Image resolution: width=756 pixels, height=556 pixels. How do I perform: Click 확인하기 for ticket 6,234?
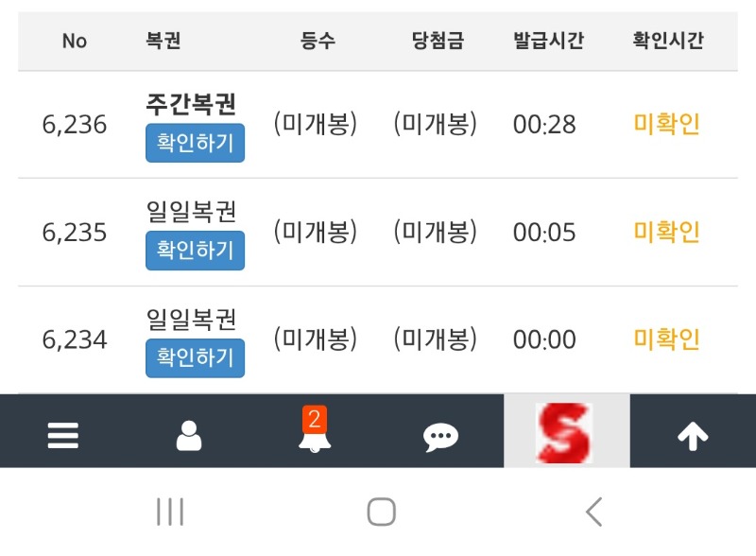coord(195,358)
